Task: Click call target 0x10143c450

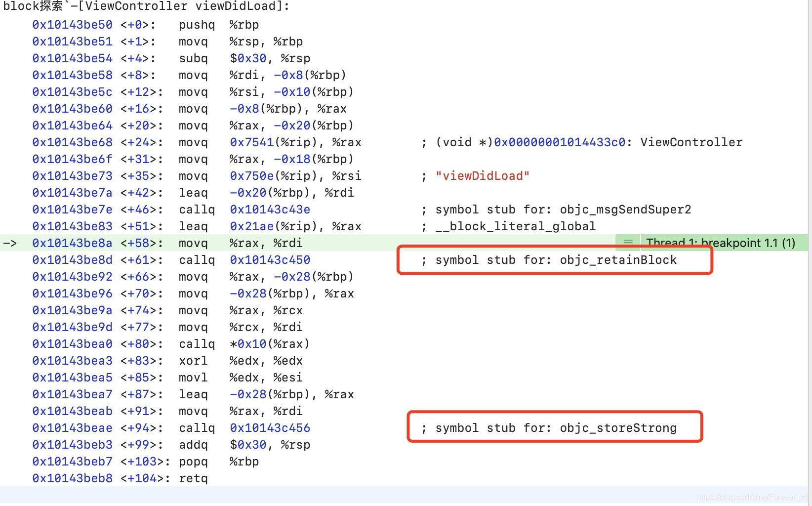Action: tap(270, 260)
